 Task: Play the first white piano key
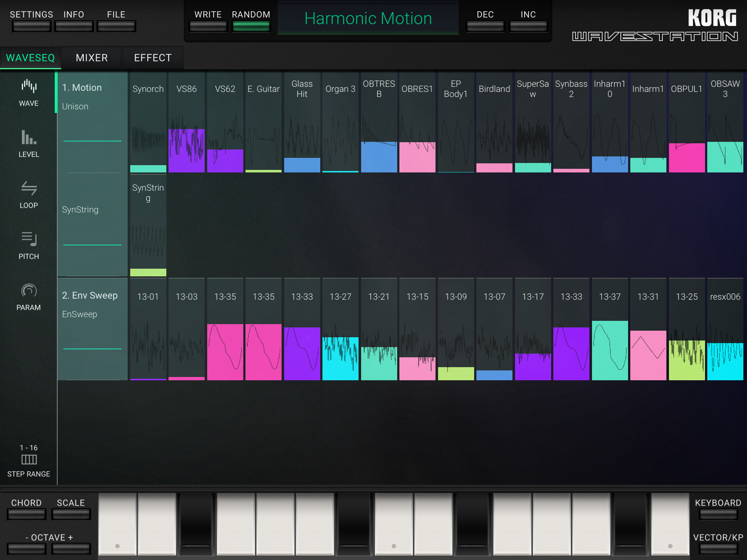pos(117,524)
